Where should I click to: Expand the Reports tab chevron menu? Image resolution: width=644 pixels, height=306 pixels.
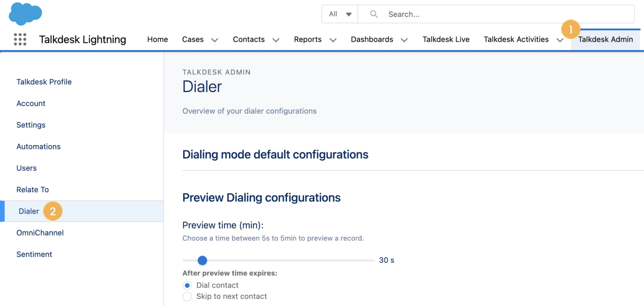tap(333, 40)
